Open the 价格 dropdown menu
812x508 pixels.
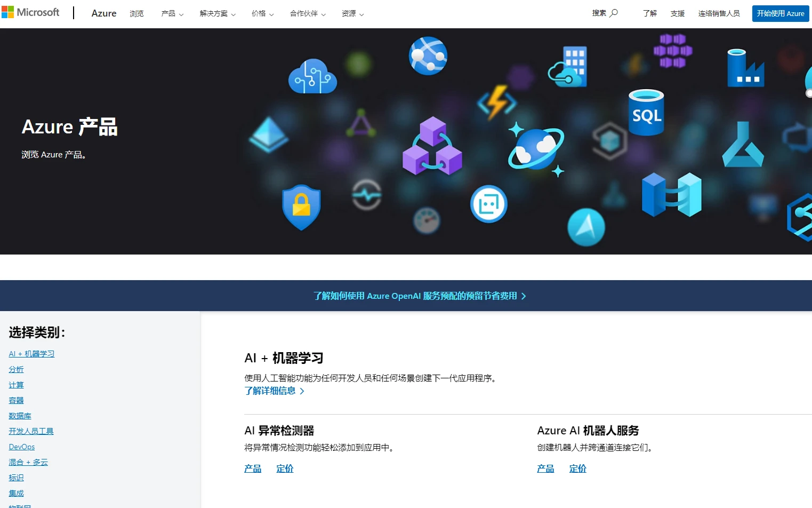[262, 13]
